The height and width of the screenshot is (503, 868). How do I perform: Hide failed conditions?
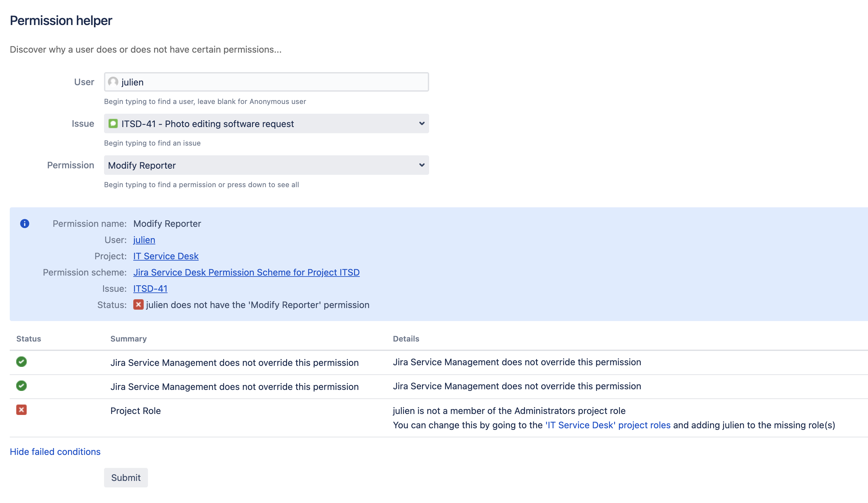[x=55, y=451]
